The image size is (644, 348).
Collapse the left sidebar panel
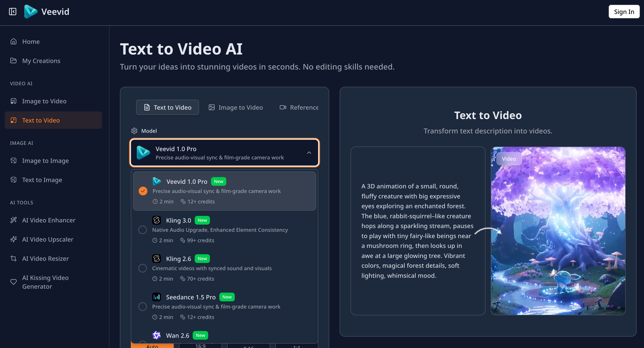(12, 12)
